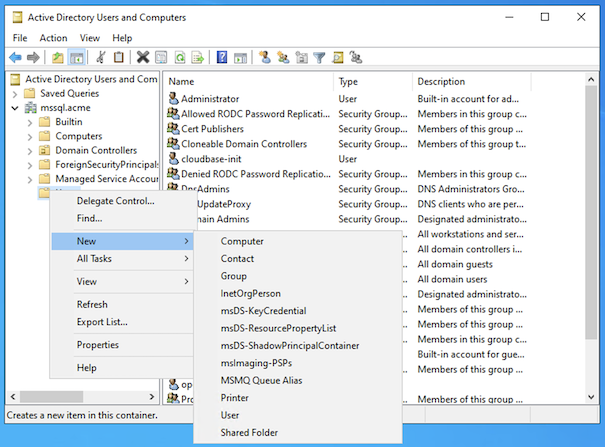Choose msImaging-PSPs from New submenu
Viewport: 605px width, 447px height.
(297, 363)
